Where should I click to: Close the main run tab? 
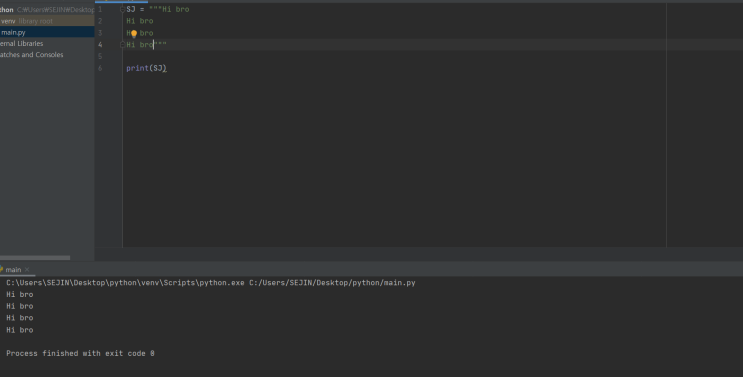(27, 269)
